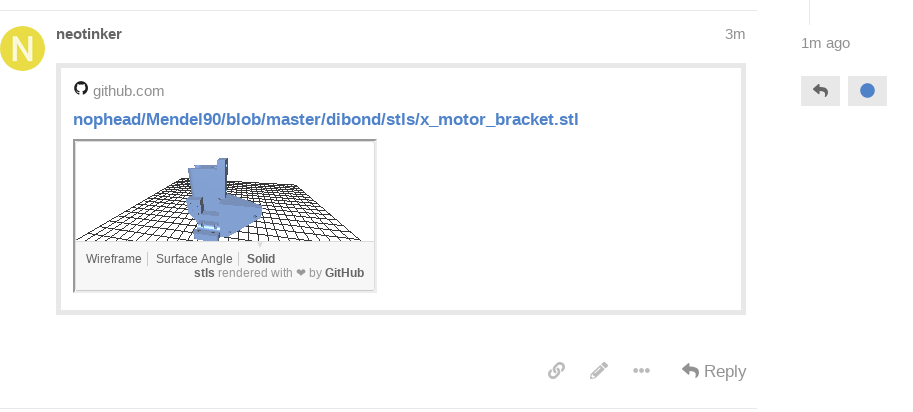Open the blue circle notification level button
This screenshot has width=913, height=412.
click(867, 91)
